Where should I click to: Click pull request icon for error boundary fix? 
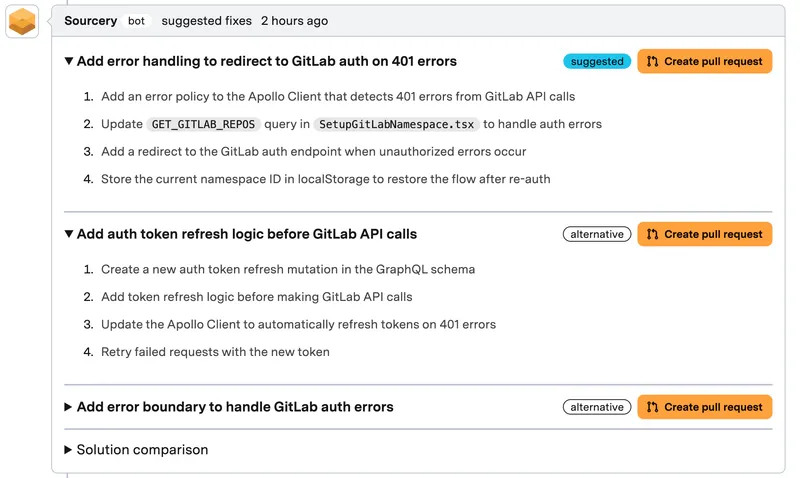click(x=653, y=407)
